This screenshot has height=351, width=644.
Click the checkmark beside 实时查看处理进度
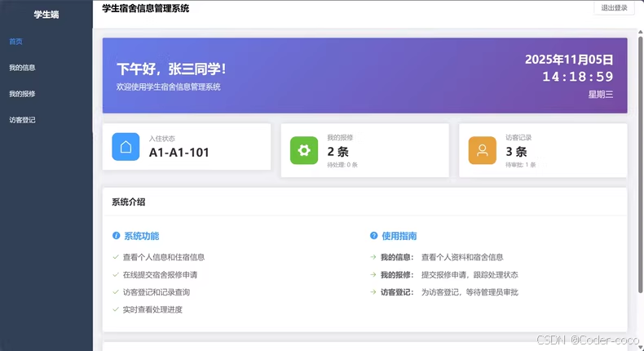tap(116, 309)
